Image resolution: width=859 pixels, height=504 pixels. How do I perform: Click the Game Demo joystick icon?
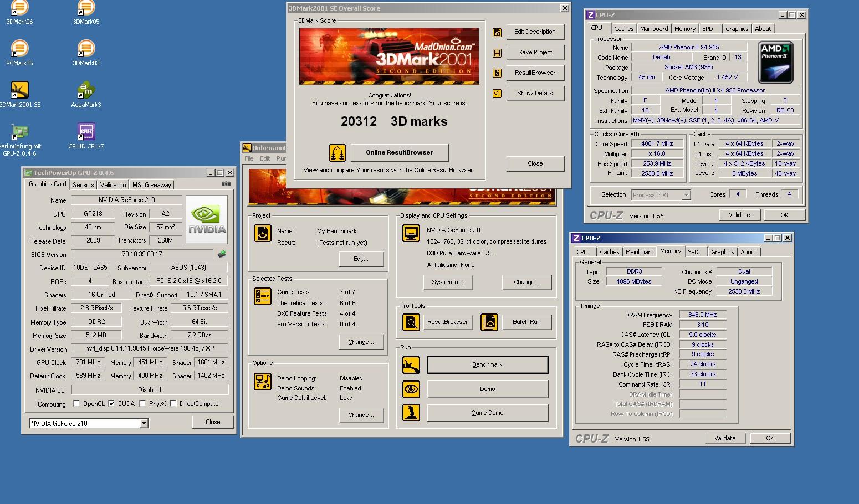click(411, 413)
